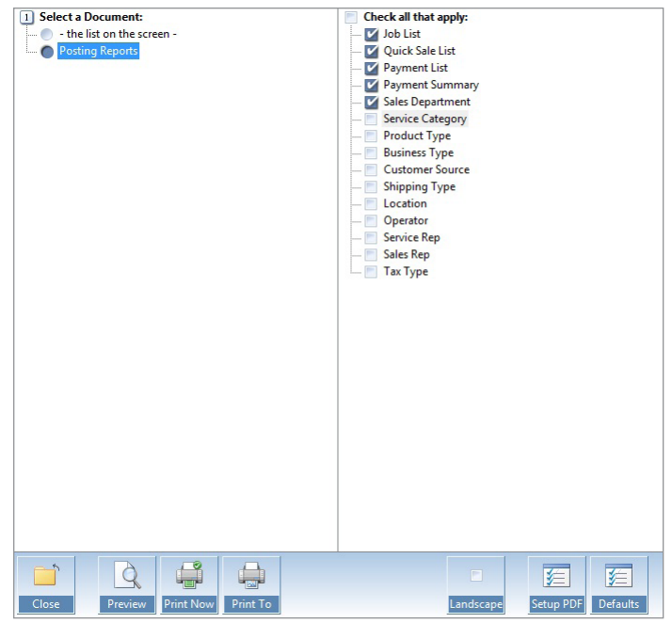The height and width of the screenshot is (623, 672).
Task: Click the Job List label
Action: [402, 34]
